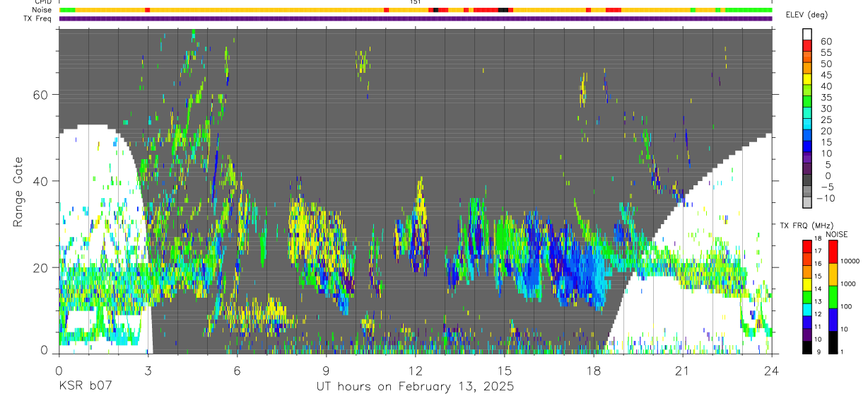
Task: Click the '3' tick on the UT hours axis
Action: (x=148, y=370)
